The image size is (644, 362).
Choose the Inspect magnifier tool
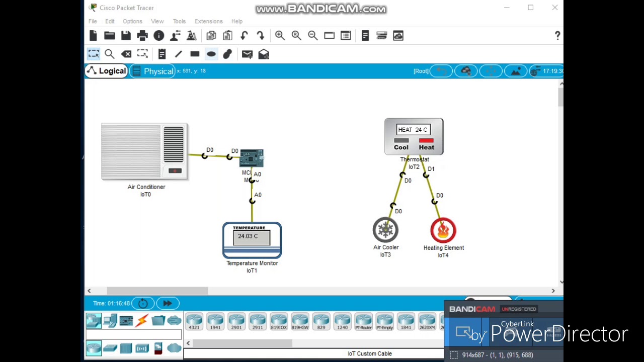pyautogui.click(x=109, y=54)
